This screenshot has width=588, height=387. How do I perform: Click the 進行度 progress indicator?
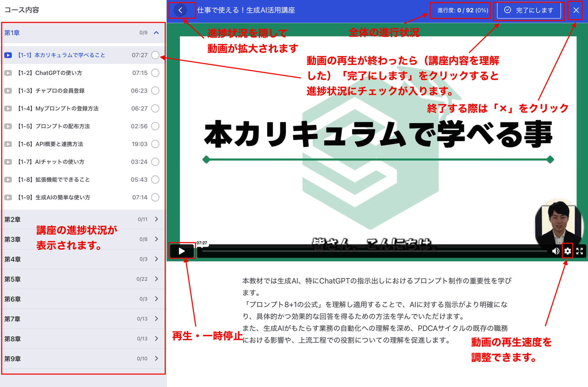pyautogui.click(x=462, y=10)
